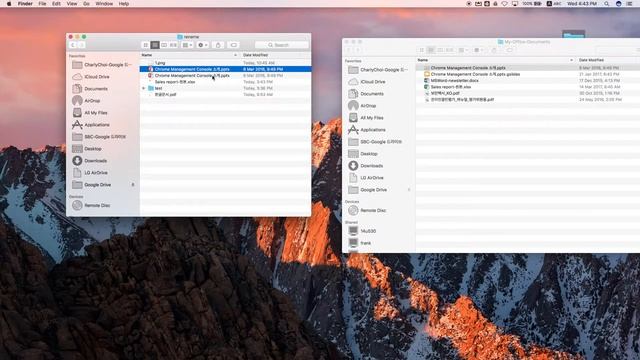Open the Arrange dropdown in rename window
The image size is (640, 360).
click(187, 45)
